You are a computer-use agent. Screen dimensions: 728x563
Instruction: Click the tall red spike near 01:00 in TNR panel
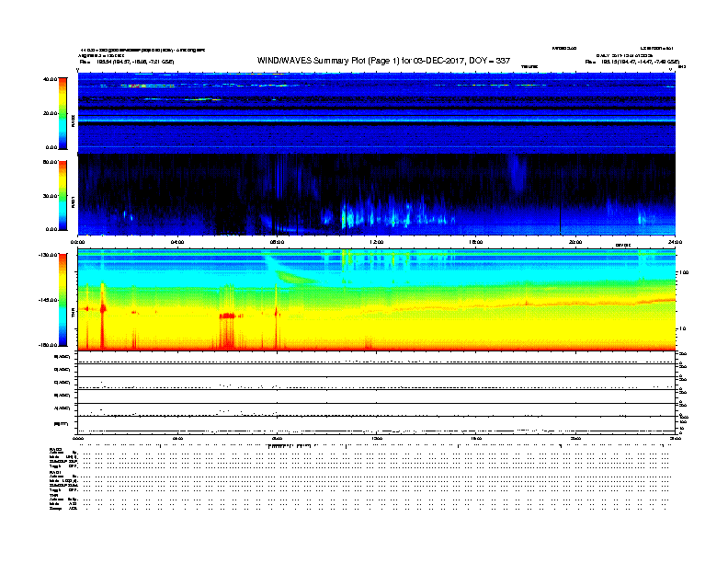pos(103,316)
